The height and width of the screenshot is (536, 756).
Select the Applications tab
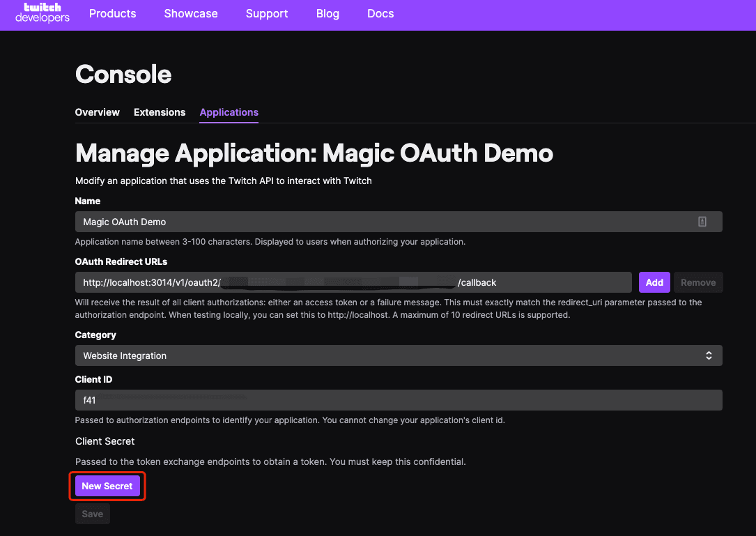coord(229,112)
